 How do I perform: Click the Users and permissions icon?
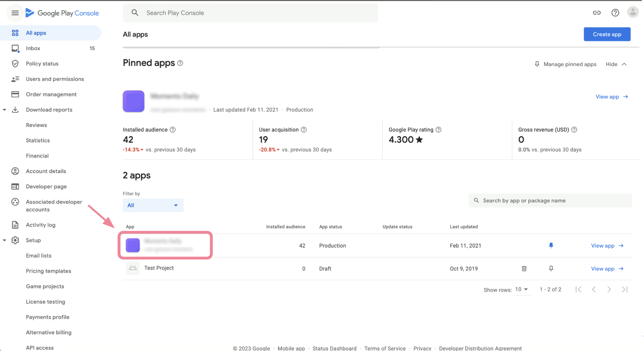[15, 79]
